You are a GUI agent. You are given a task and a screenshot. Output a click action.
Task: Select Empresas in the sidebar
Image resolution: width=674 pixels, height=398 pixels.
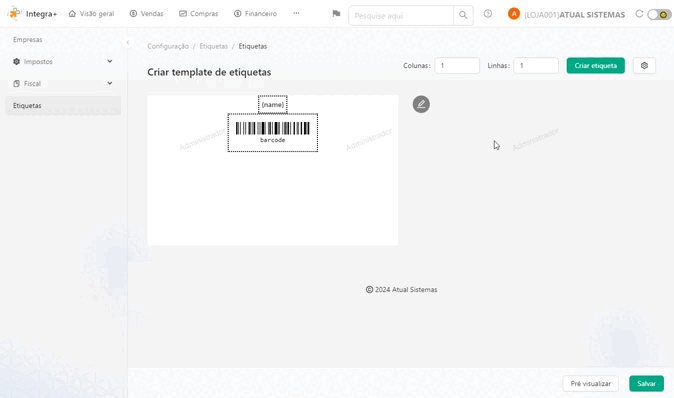click(x=28, y=40)
